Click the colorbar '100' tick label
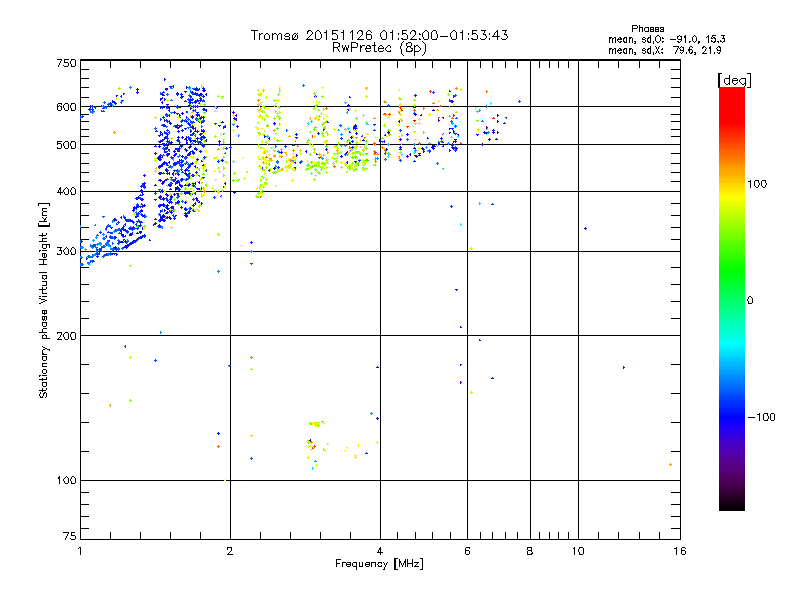The width and height of the screenshot is (800, 600). pyautogui.click(x=757, y=184)
